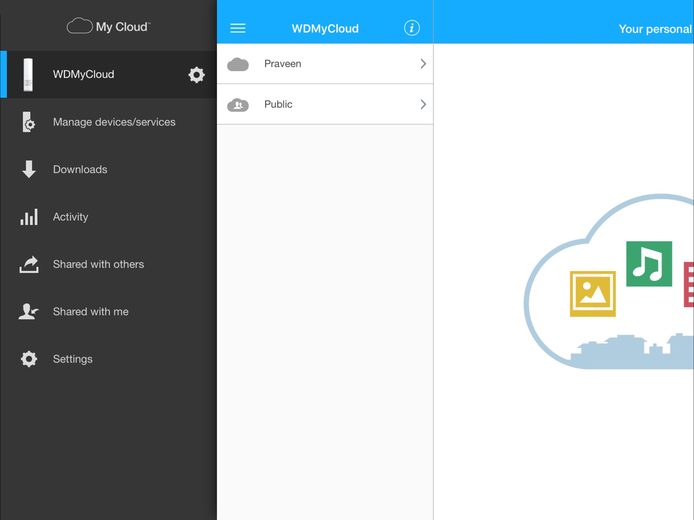Screen dimensions: 694x520
Task: Click the Shared with me person icon
Action: pos(28,312)
